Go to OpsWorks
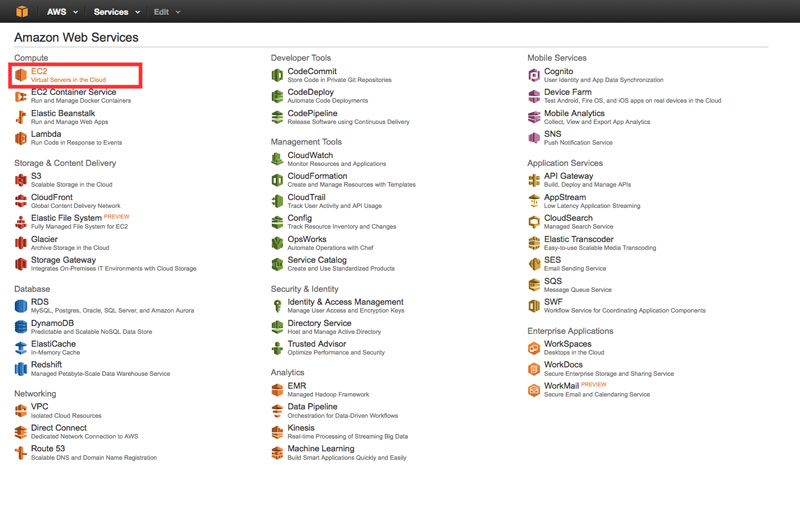 point(307,239)
